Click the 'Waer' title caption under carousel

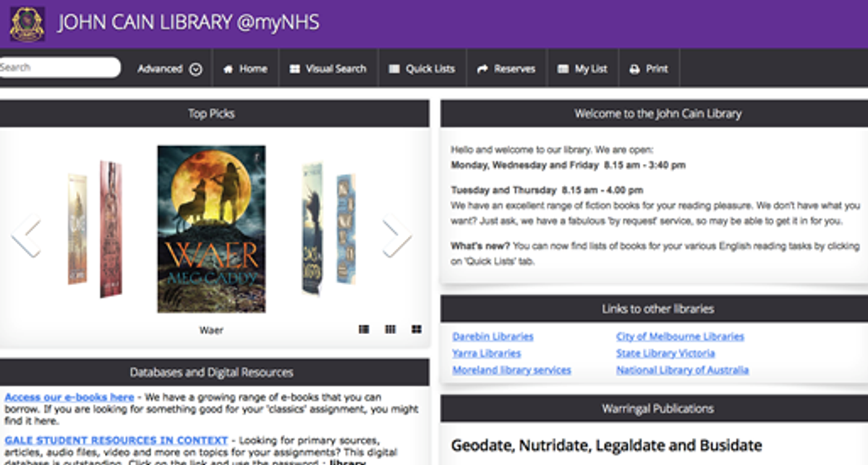[211, 330]
